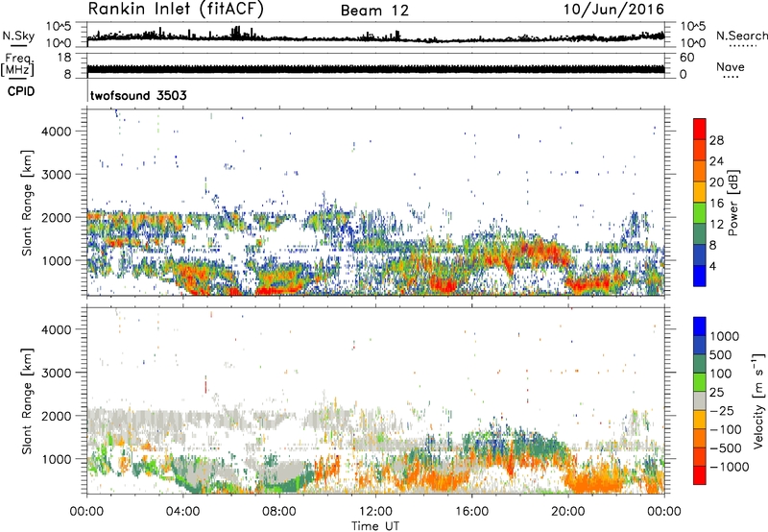Select the "12:00" time tick label
Screen dimensions: 768x532
(x=375, y=512)
